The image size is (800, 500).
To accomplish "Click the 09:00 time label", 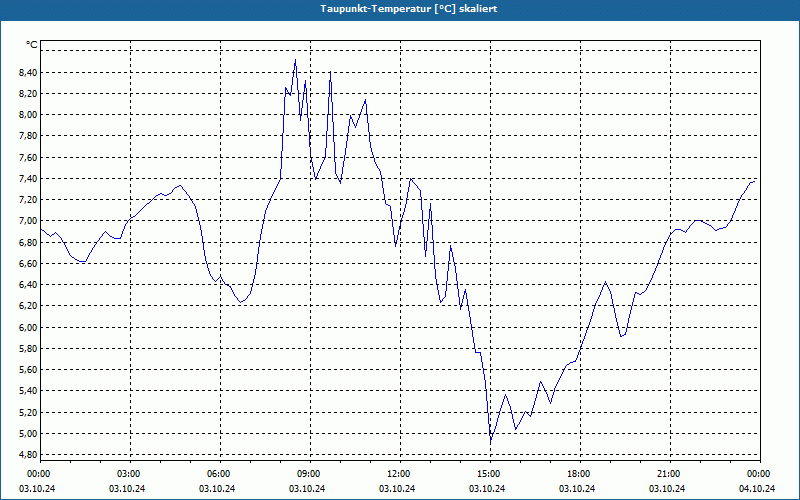I will [310, 474].
